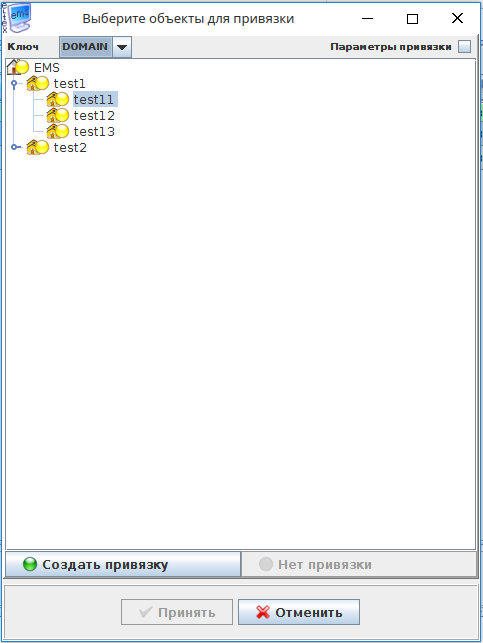This screenshot has width=483, height=643.
Task: Enable the Параметры привязки checkbox
Action: [x=464, y=46]
